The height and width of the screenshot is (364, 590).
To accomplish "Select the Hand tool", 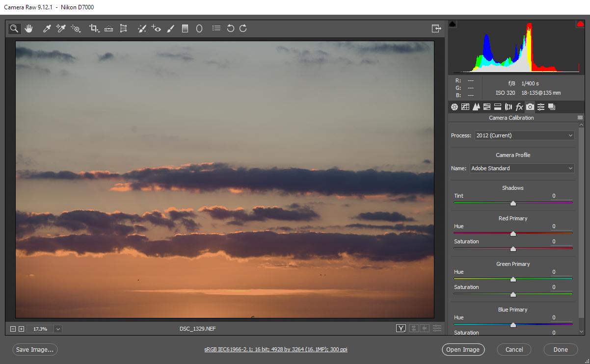I will [28, 28].
